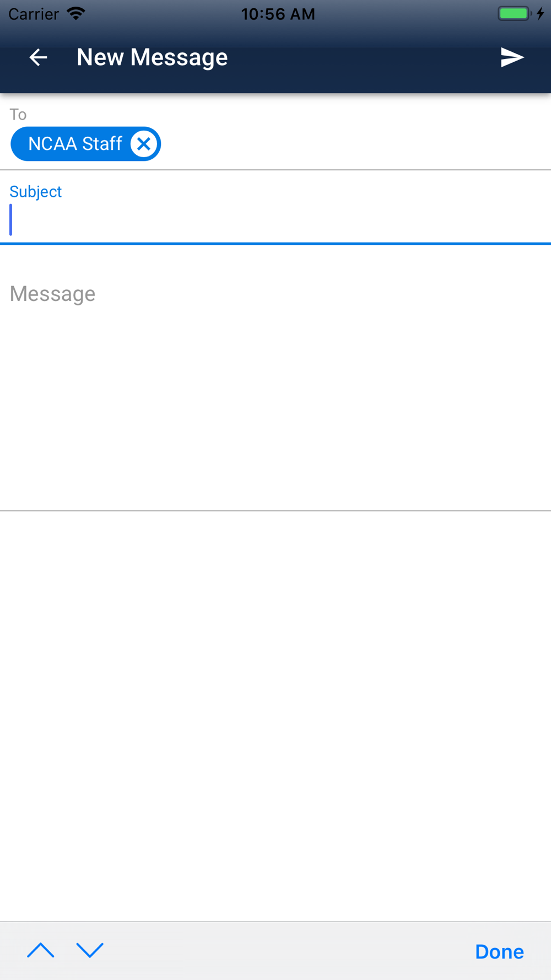Focus the Subject text field

coord(275,220)
